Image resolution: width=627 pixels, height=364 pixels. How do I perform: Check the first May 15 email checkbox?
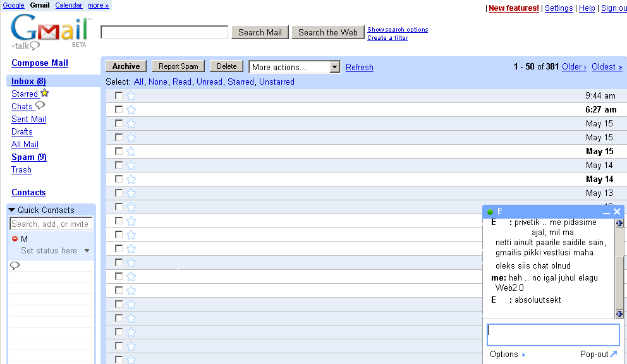(119, 124)
